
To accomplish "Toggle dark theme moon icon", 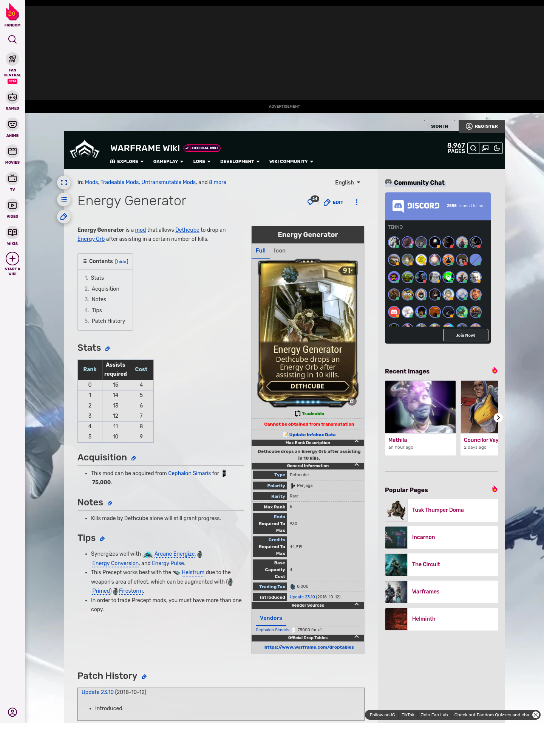I will click(x=497, y=149).
